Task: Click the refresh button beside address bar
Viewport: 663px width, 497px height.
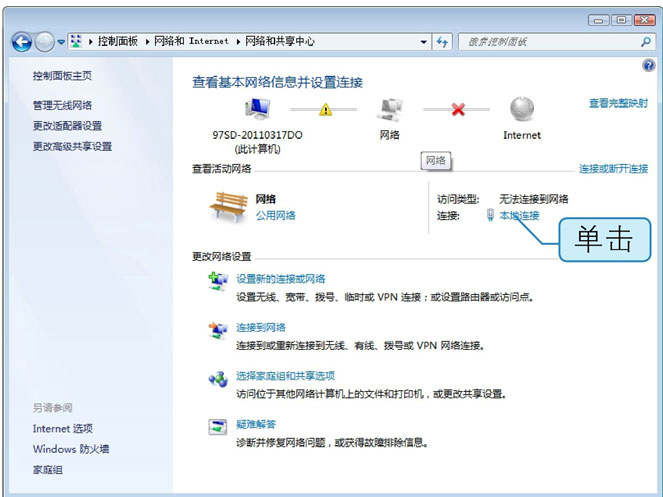Action: [x=442, y=42]
